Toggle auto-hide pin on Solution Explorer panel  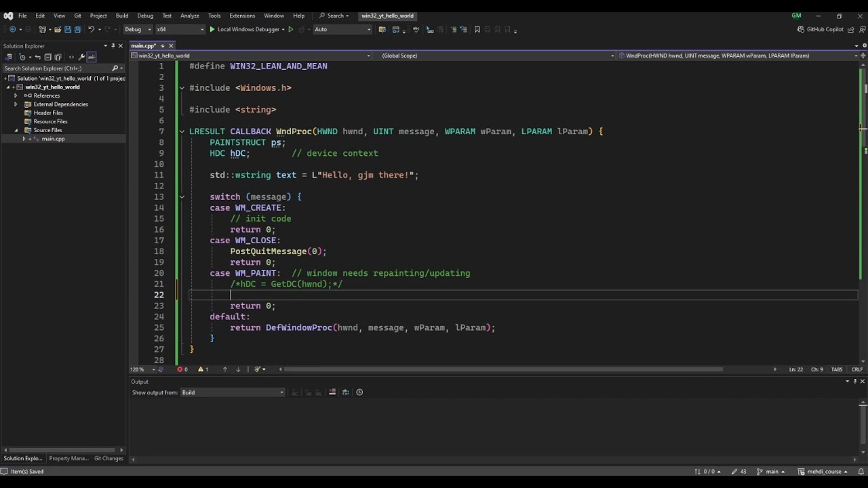coord(113,45)
